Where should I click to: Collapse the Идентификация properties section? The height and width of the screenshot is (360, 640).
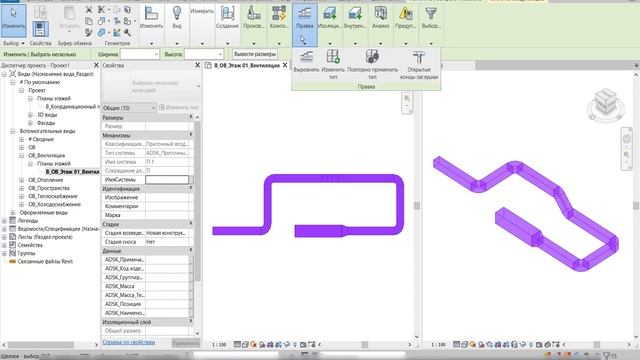190,189
